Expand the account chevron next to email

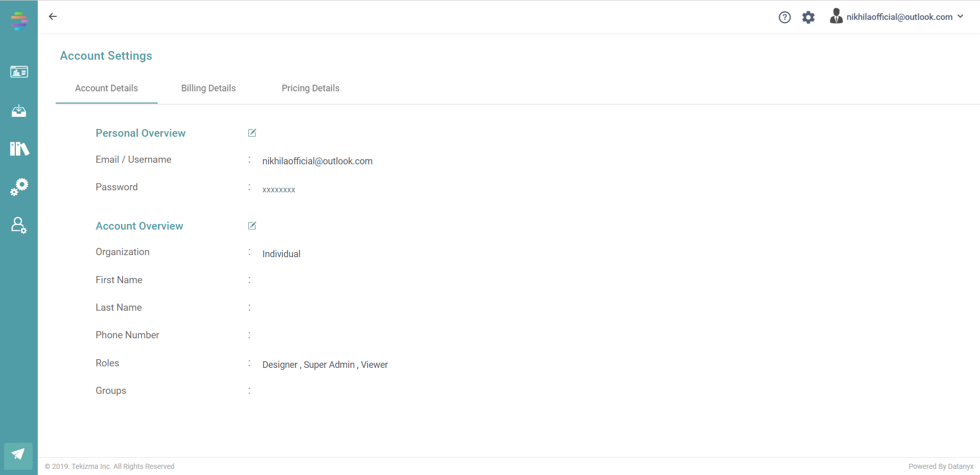pyautogui.click(x=961, y=16)
